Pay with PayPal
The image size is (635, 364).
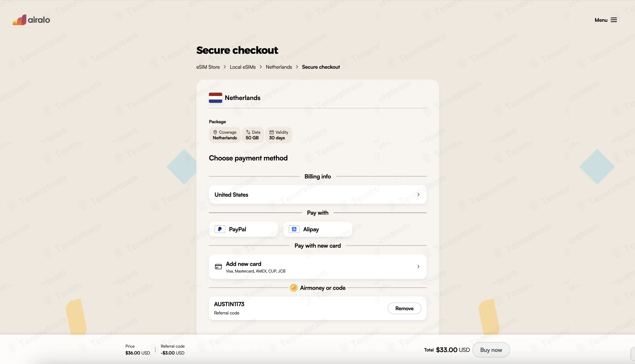(243, 229)
